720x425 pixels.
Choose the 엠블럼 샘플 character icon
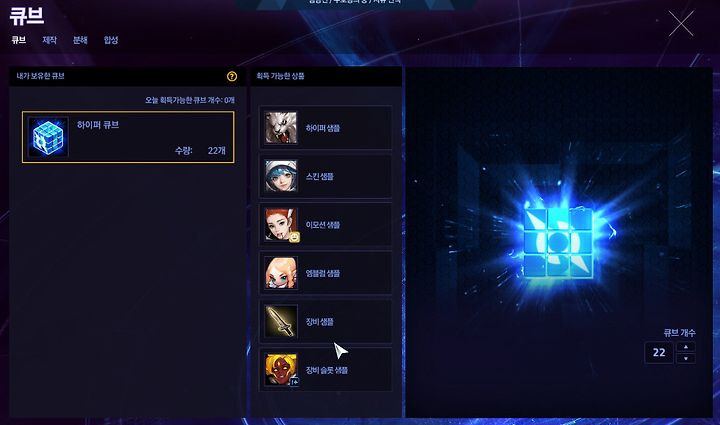pyautogui.click(x=281, y=273)
